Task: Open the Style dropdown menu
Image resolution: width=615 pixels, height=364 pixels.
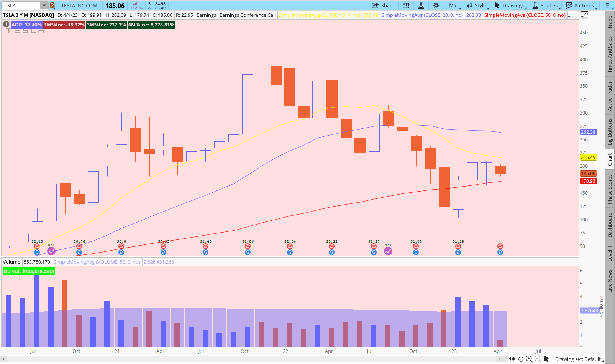Action: point(477,5)
